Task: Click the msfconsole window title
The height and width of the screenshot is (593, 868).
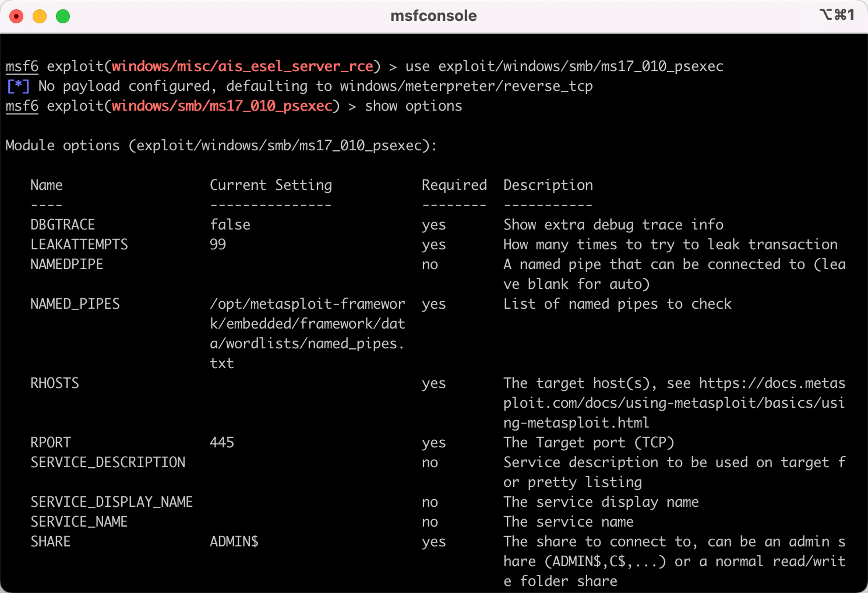Action: coord(433,16)
